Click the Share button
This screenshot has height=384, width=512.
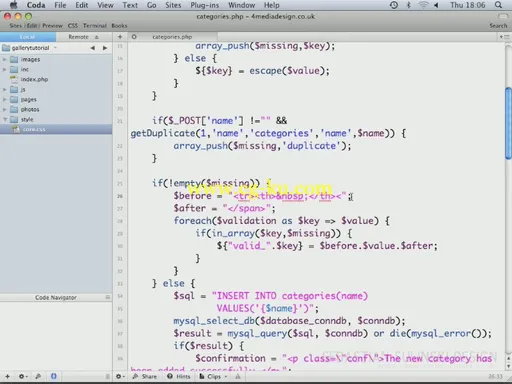click(x=145, y=376)
